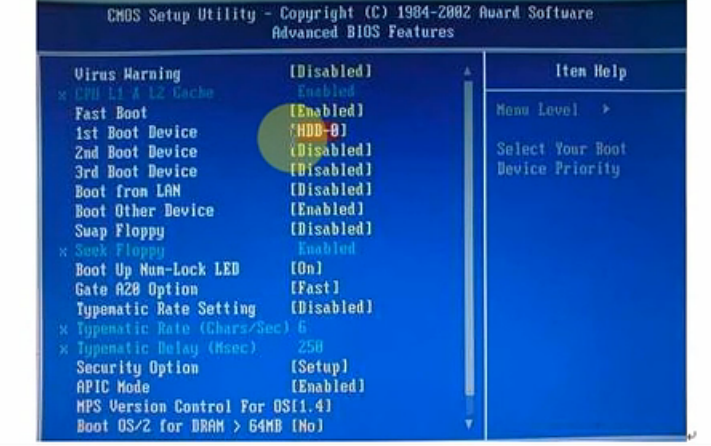Select the Boot OS/2 for DRAM No value
711x446 pixels.
(307, 426)
